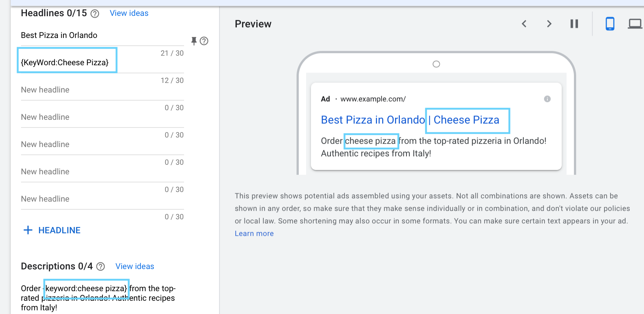Pause the ad preview rotation
644x314 pixels.
574,24
